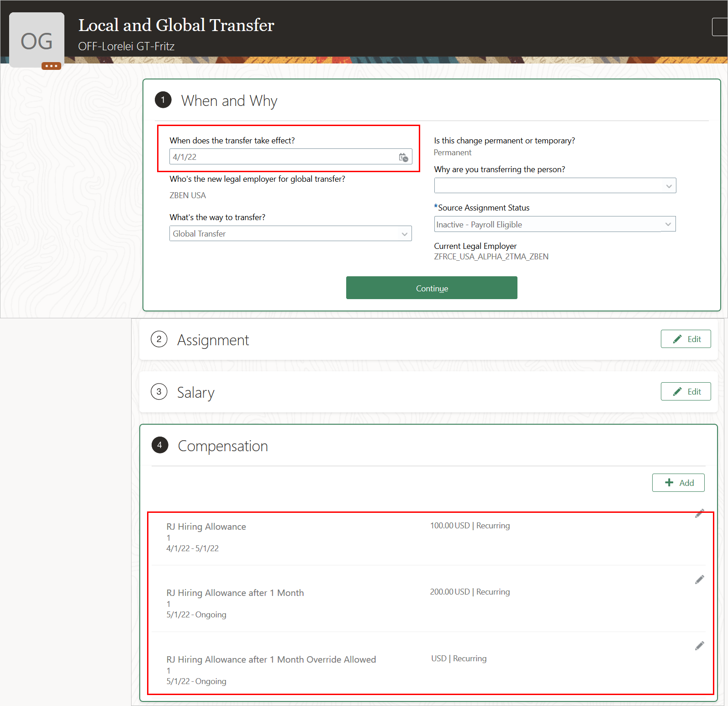This screenshot has height=706, width=728.
Task: Select the Salary section heading
Action: 195,393
